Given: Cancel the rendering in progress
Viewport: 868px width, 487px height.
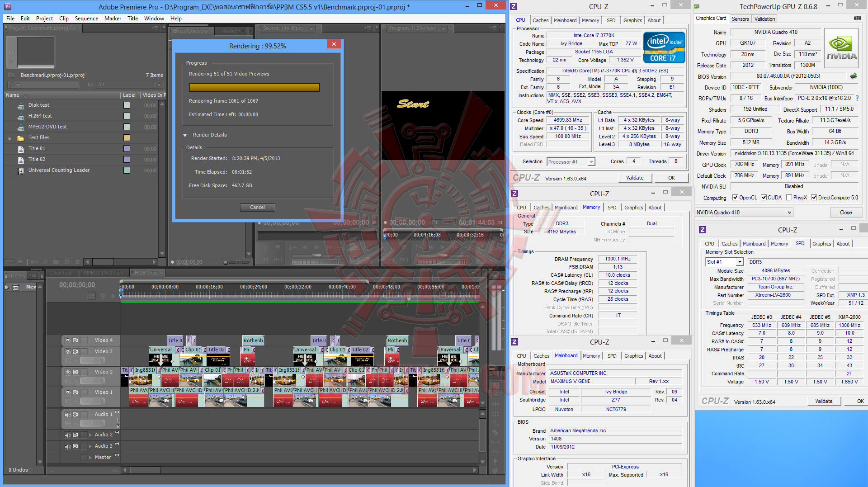Looking at the screenshot, I should 258,207.
